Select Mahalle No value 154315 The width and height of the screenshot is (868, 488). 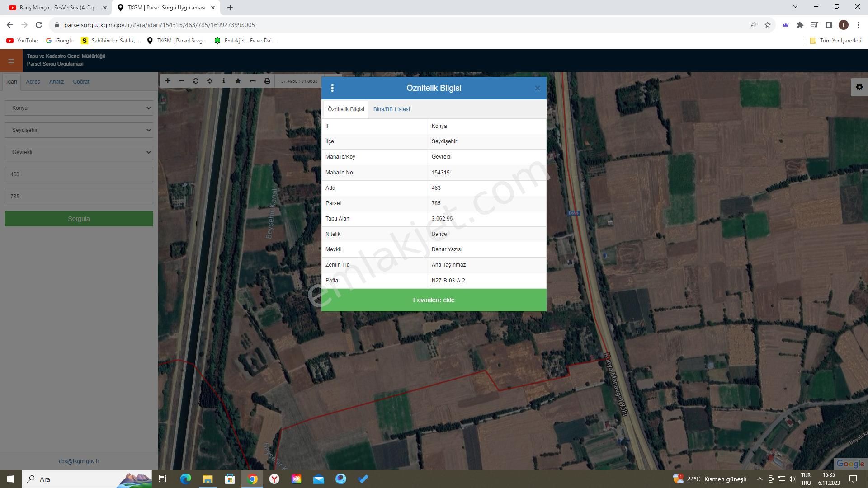click(440, 173)
